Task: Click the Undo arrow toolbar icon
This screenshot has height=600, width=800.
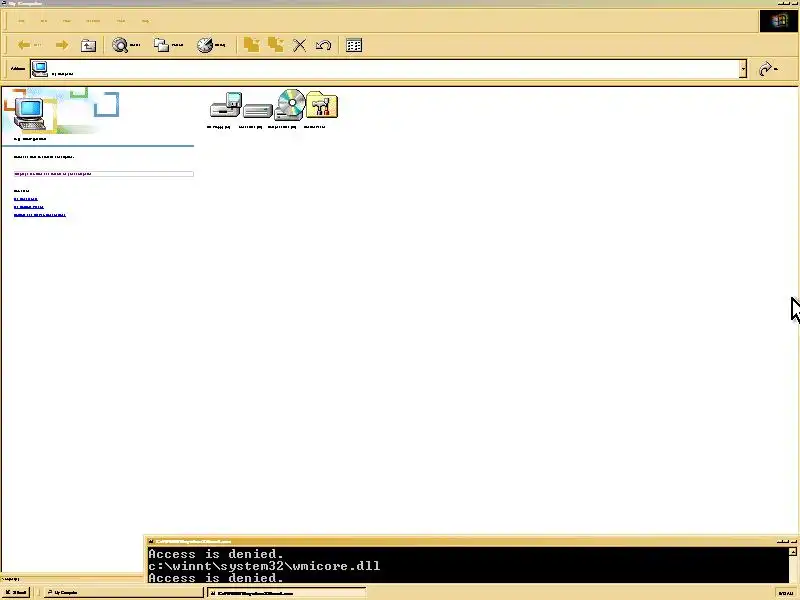Action: tap(323, 45)
